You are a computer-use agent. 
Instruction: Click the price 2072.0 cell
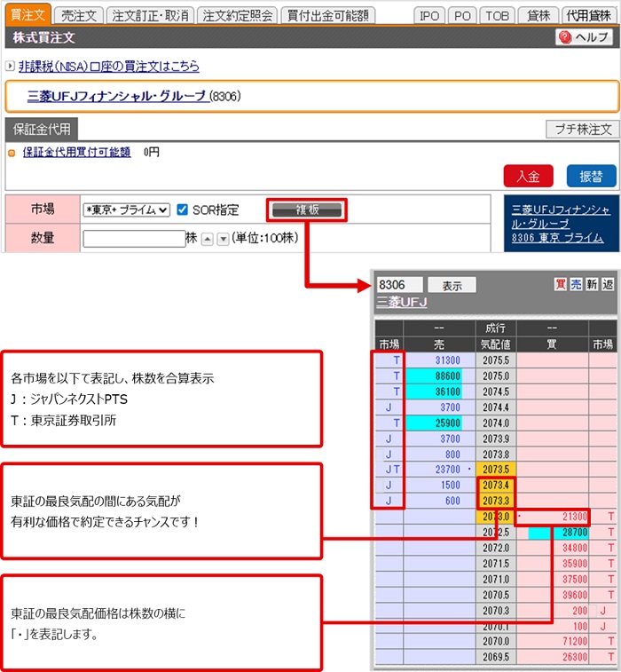pos(496,548)
